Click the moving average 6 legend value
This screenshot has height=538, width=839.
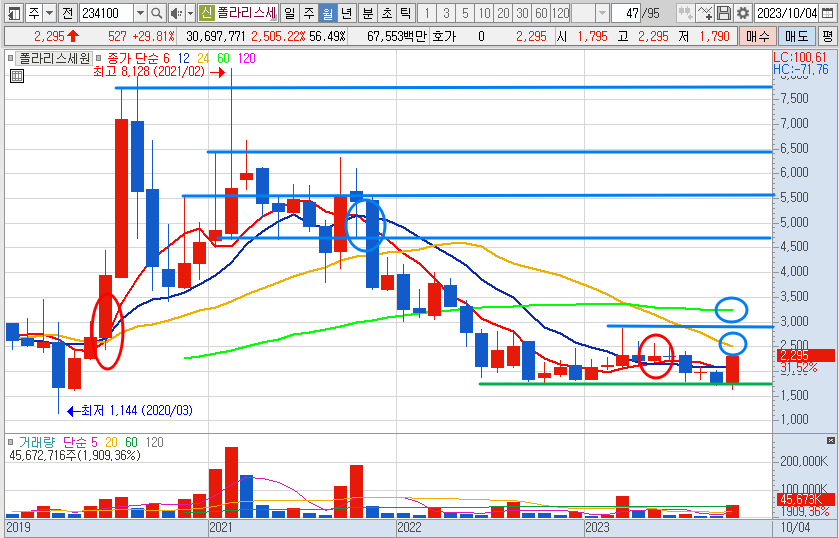click(x=165, y=58)
